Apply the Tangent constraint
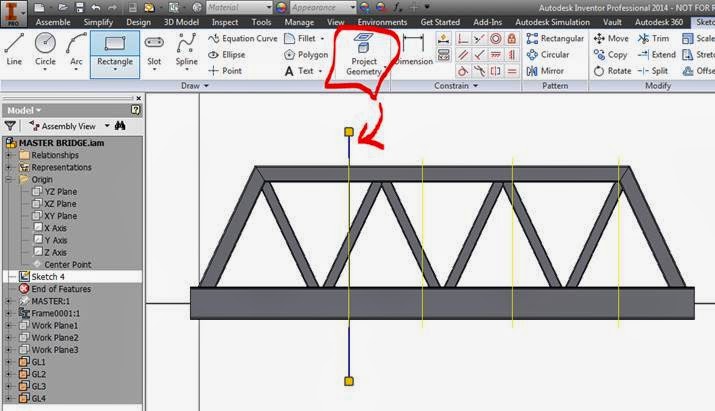 click(463, 71)
